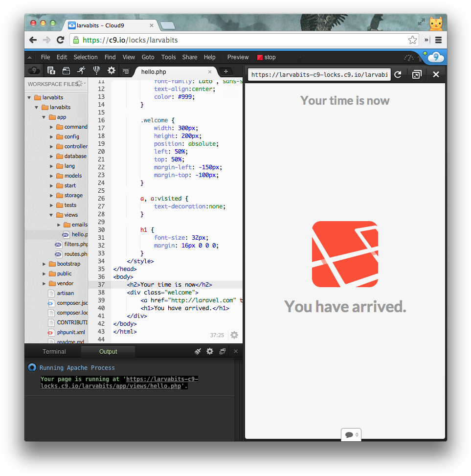471x476 pixels.
Task: Collapse the menu bar with up arrow
Action: 30,57
